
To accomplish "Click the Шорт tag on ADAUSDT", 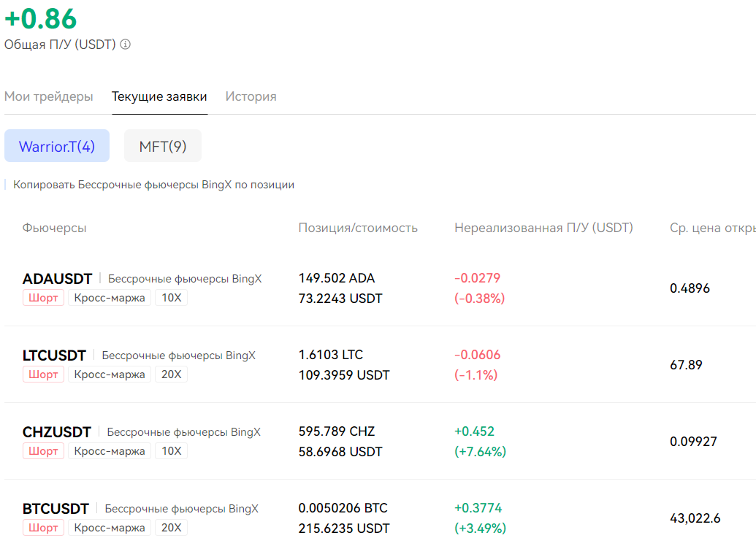I will coord(43,298).
